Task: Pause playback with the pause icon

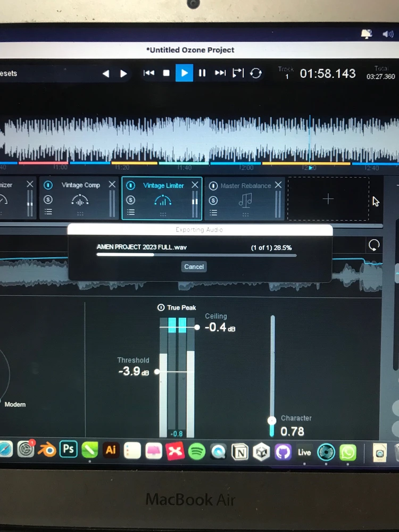Action: point(202,73)
